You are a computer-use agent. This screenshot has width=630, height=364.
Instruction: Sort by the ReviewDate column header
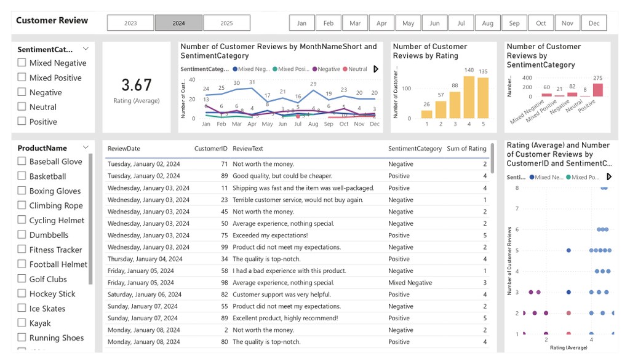tap(124, 149)
